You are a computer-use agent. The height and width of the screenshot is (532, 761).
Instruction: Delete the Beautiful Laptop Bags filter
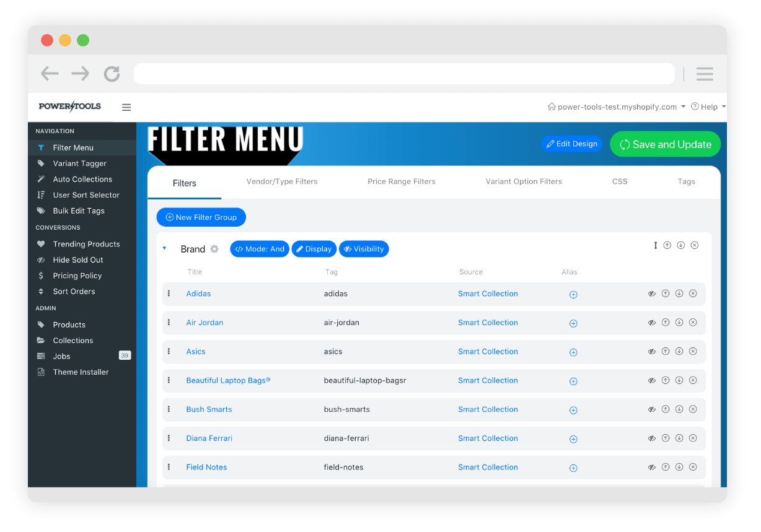pyautogui.click(x=693, y=380)
